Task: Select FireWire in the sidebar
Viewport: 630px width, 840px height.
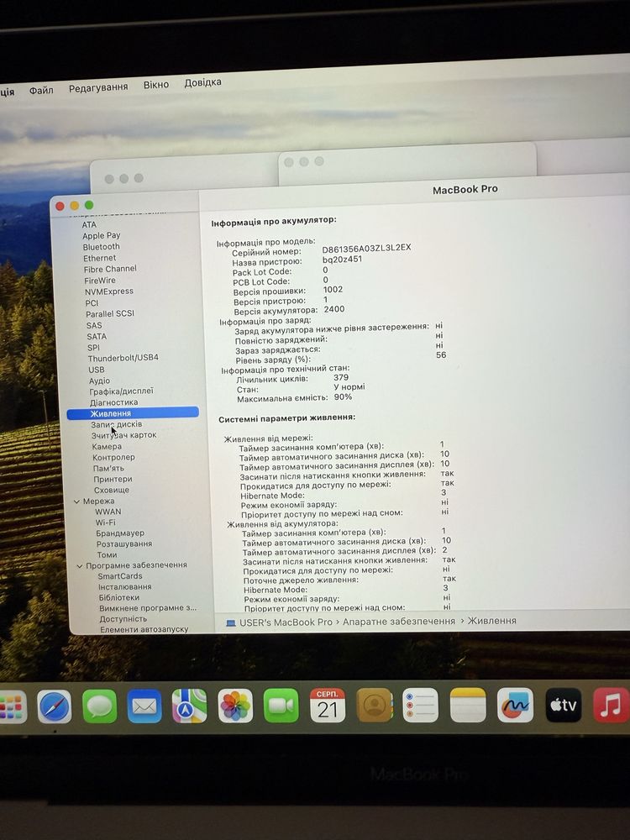Action: 100,281
